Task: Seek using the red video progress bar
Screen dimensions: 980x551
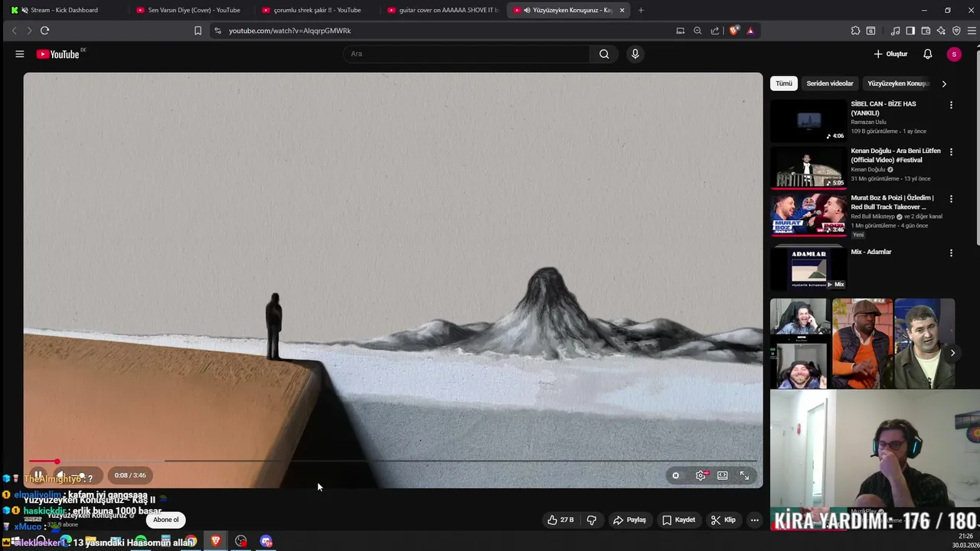Action: (x=392, y=461)
